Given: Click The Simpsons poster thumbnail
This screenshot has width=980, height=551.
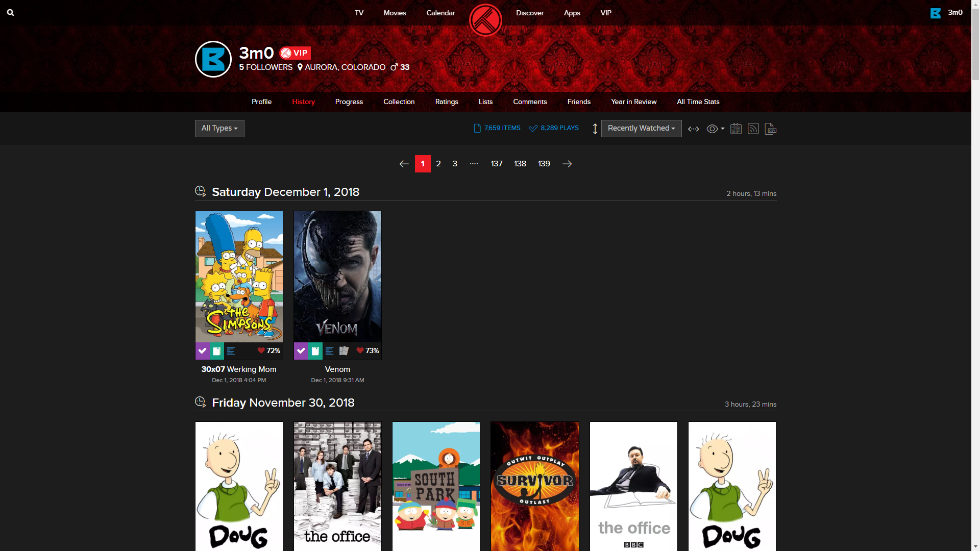Looking at the screenshot, I should [x=239, y=277].
